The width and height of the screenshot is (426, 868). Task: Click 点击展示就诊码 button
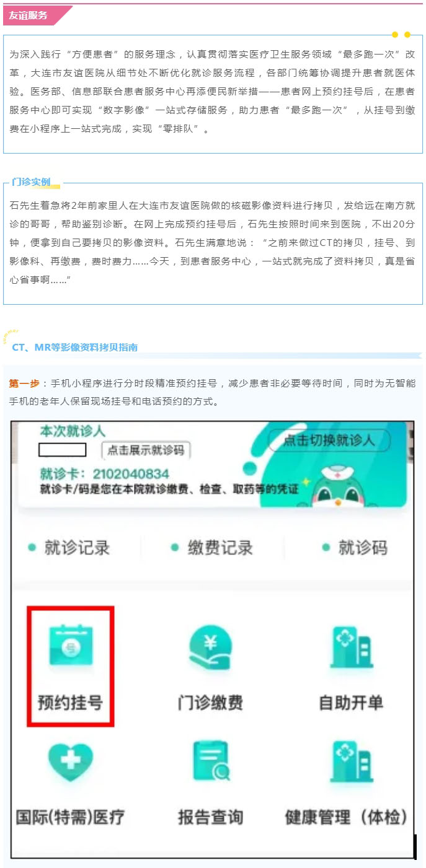coord(146,450)
